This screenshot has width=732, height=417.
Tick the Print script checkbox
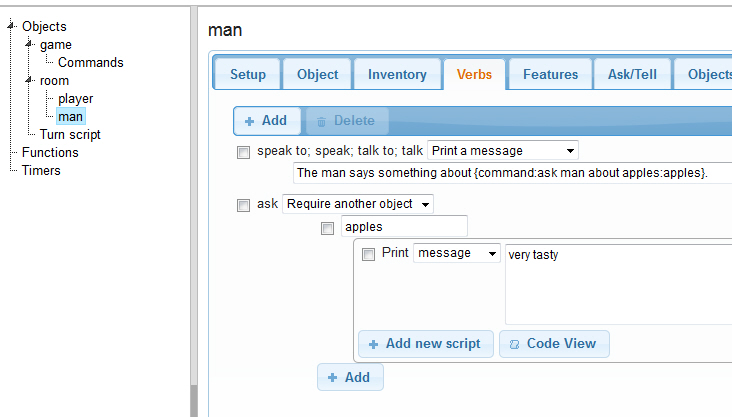click(x=368, y=254)
